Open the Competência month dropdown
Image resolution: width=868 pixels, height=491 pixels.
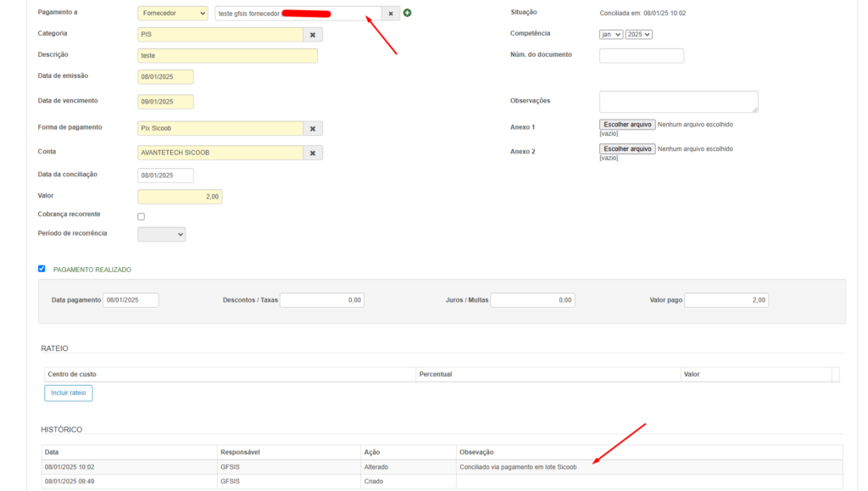611,34
